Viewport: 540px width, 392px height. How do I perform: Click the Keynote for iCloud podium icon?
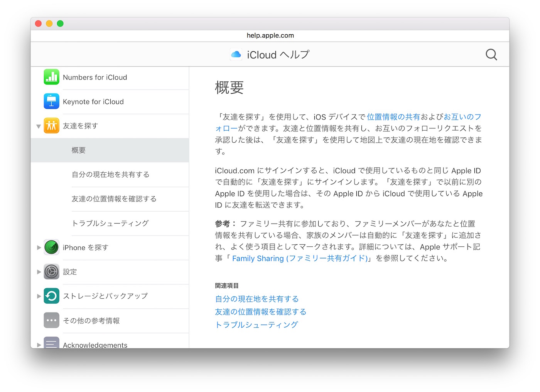coord(51,101)
